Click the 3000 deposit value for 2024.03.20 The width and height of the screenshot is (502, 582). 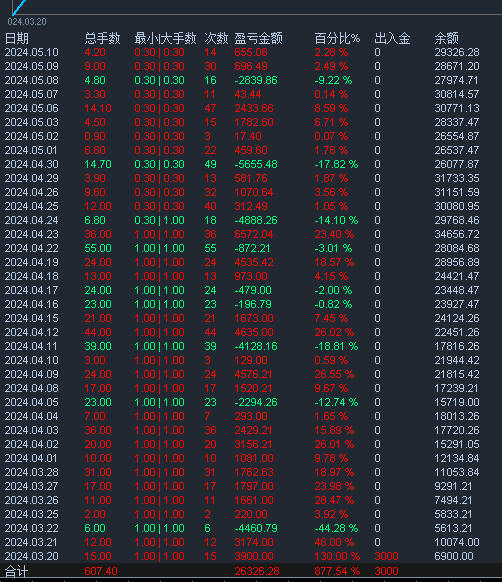386,556
